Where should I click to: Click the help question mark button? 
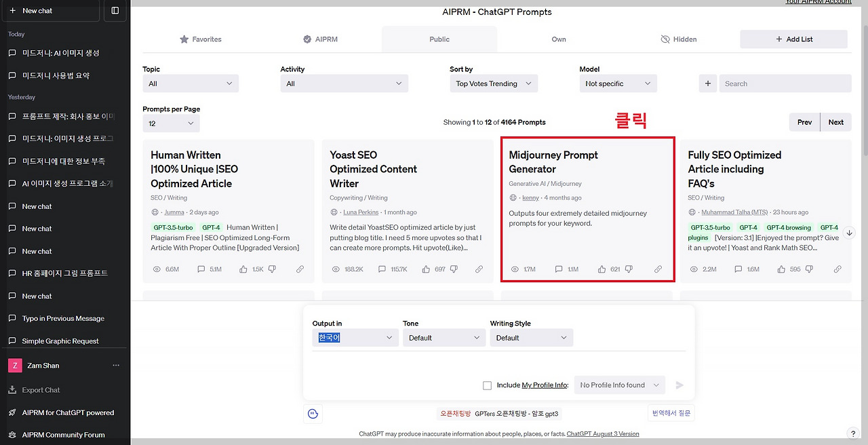coord(853,433)
